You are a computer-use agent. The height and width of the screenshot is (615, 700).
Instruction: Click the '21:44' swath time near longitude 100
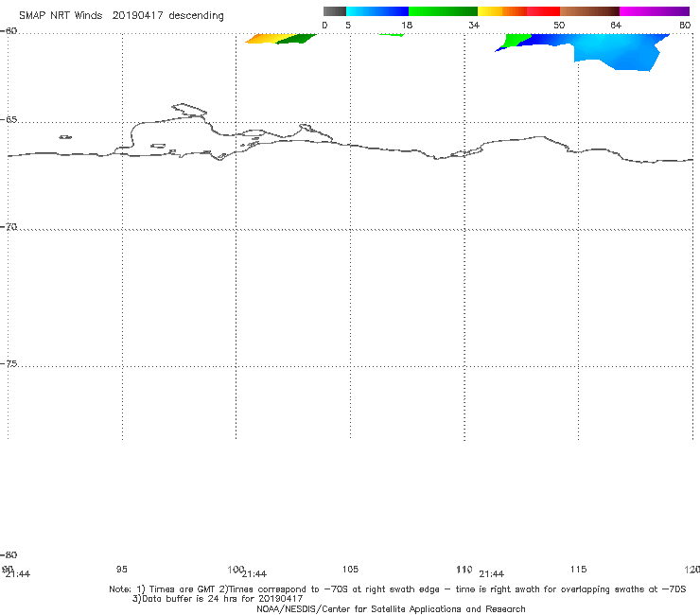click(x=254, y=574)
